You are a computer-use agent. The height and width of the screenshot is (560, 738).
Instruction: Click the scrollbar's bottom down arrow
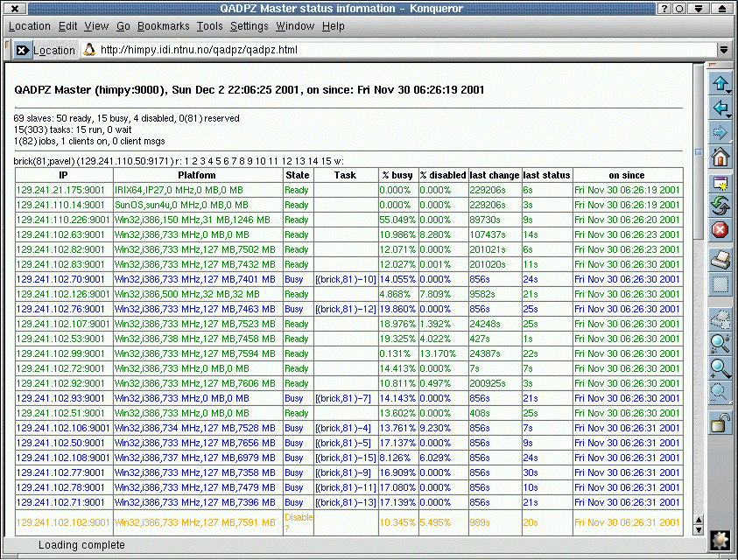[697, 529]
